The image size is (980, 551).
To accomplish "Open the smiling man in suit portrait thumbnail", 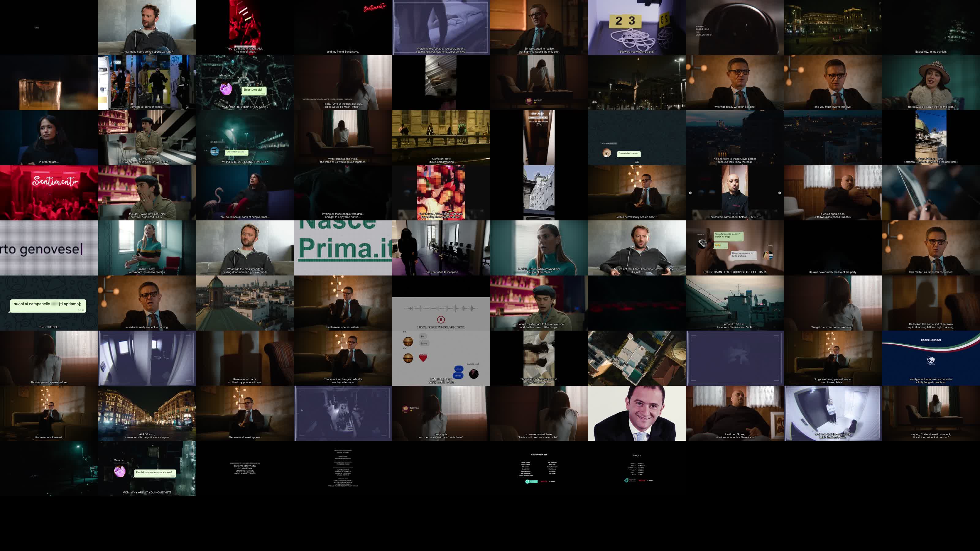I will click(636, 413).
